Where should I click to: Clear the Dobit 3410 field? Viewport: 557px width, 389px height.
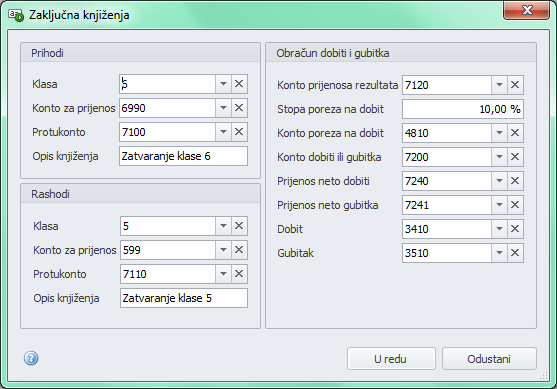515,229
